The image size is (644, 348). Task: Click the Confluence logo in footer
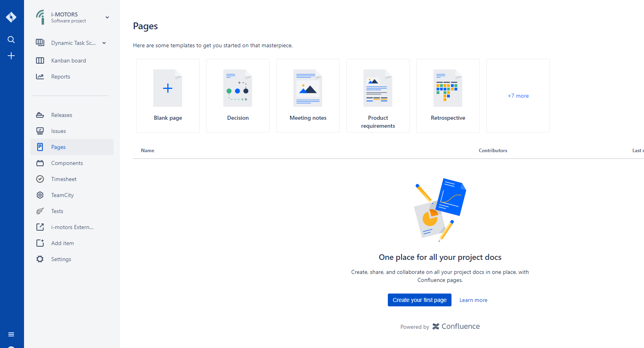click(x=456, y=326)
